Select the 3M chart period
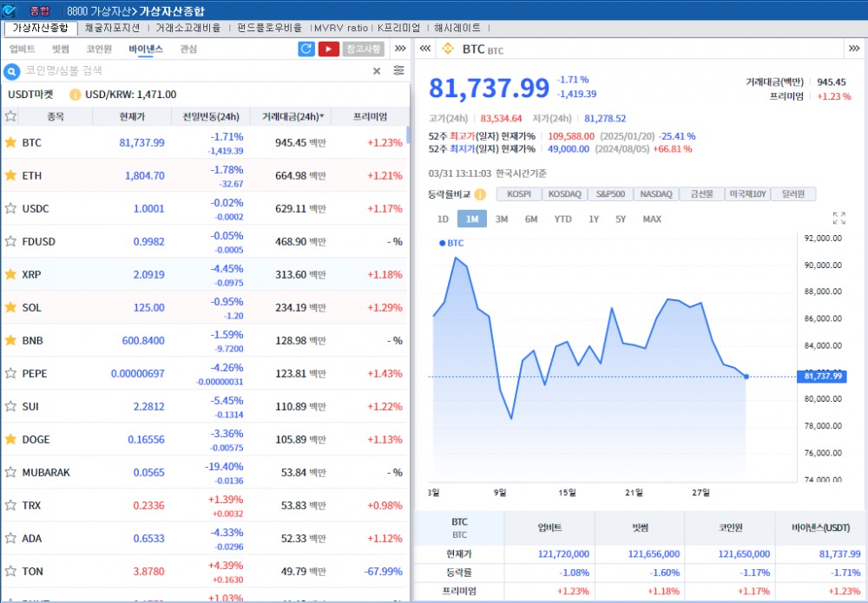868x603 pixels. pyautogui.click(x=502, y=220)
